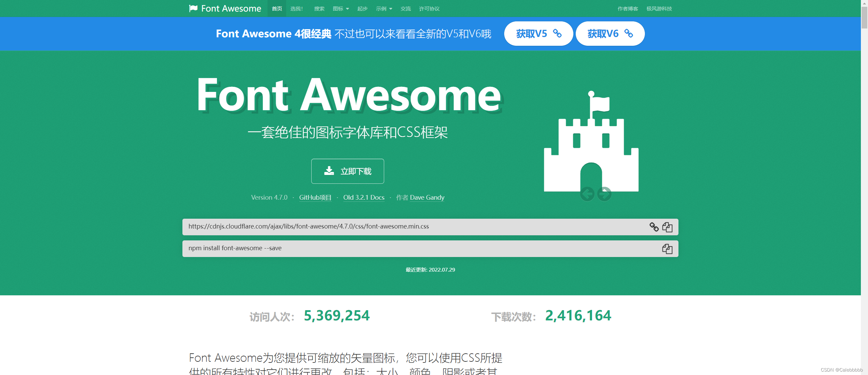Click the download icon beside 立即下载

point(329,171)
